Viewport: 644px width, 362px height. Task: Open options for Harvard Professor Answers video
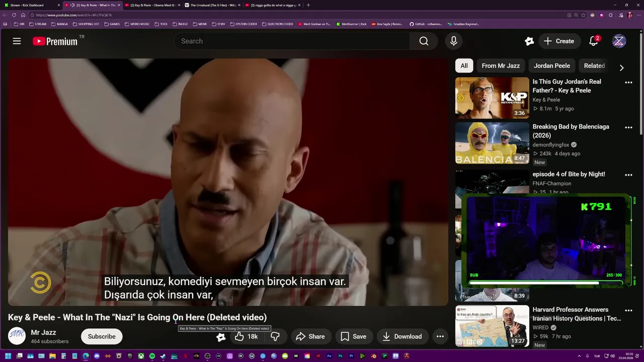[628, 310]
